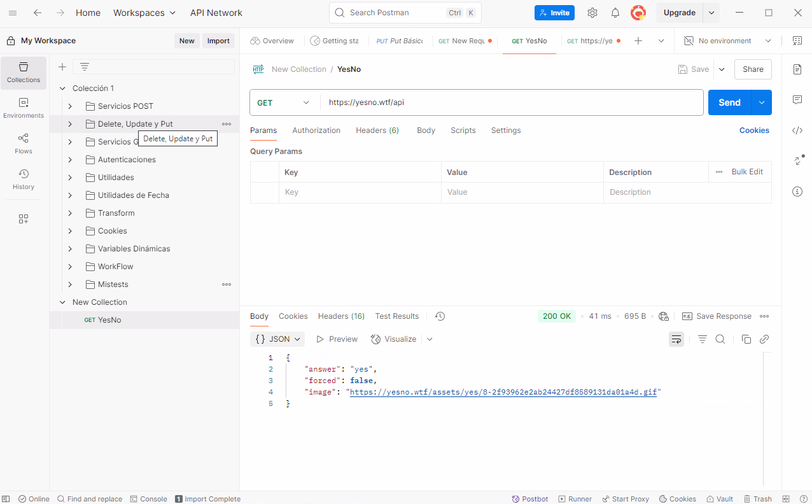Copy the response body
Screen dimensions: 812x504
pos(746,339)
